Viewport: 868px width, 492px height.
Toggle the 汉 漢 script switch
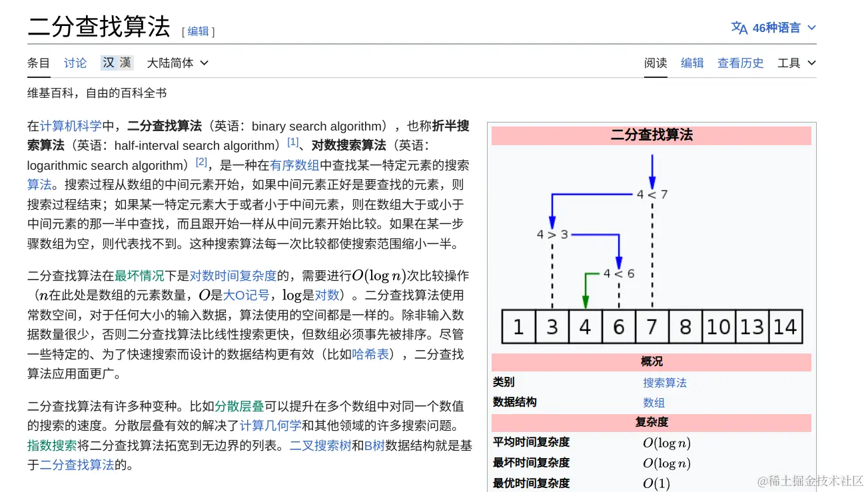coord(117,63)
